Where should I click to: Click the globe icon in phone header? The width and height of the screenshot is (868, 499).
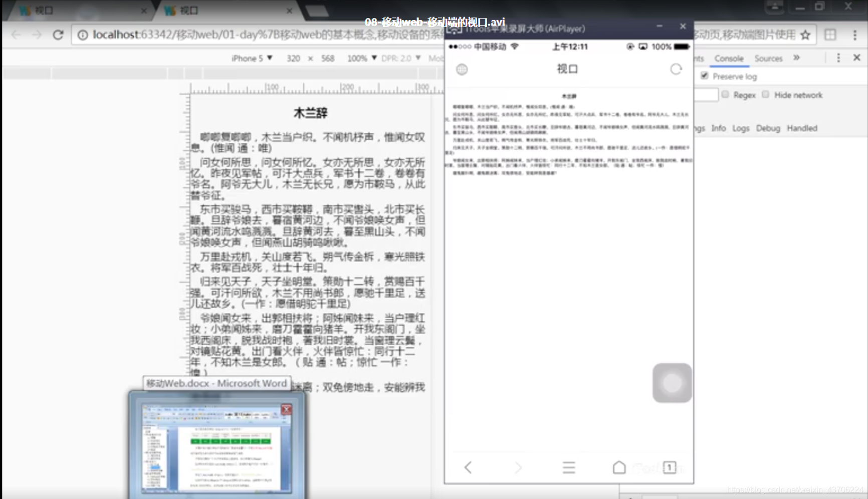click(462, 69)
